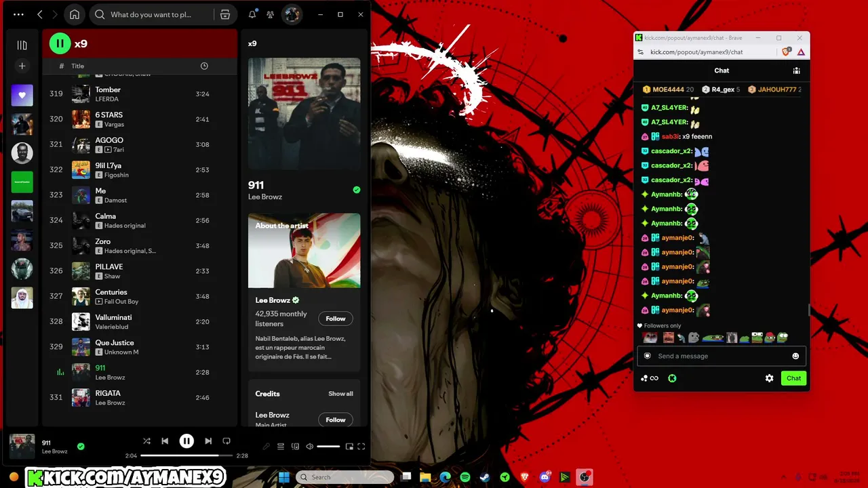Viewport: 868px width, 488px height.
Task: Open Spotify Home
Action: (x=75, y=14)
